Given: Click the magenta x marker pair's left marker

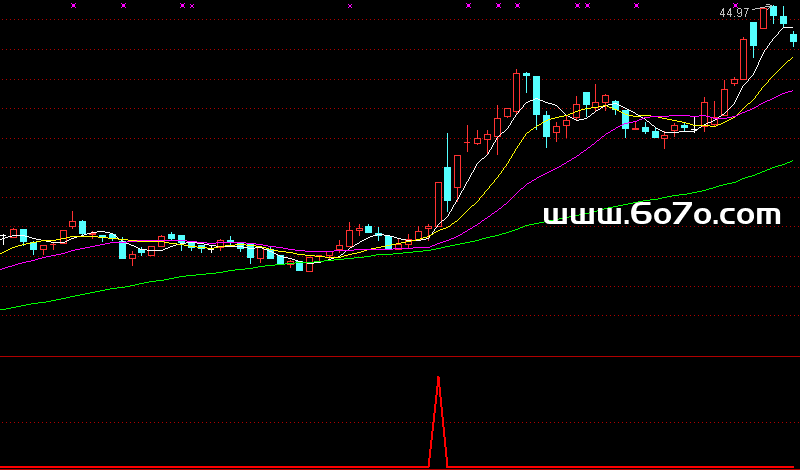Looking at the screenshot, I should pyautogui.click(x=182, y=6).
